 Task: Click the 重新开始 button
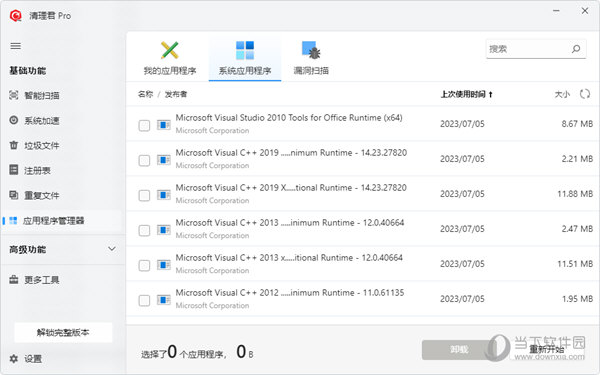547,349
